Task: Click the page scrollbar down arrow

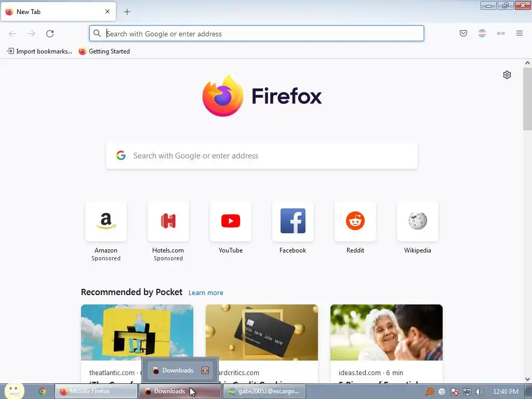Action: (x=527, y=379)
